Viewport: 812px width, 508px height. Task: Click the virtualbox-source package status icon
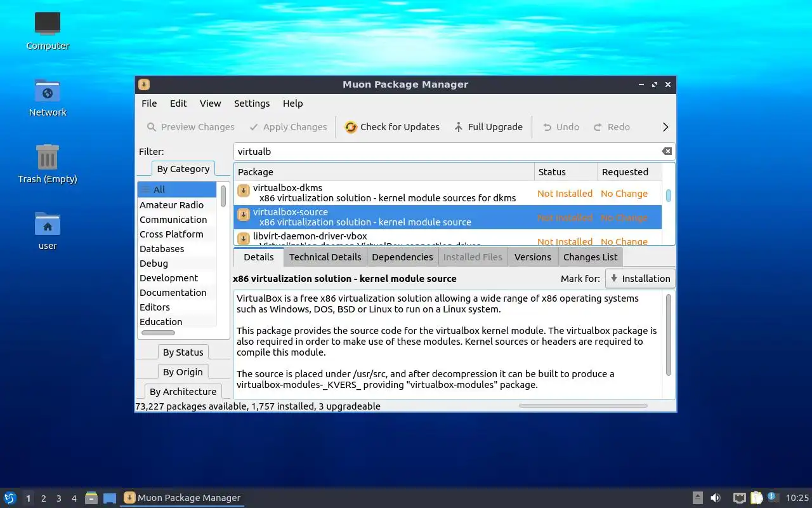click(x=243, y=215)
